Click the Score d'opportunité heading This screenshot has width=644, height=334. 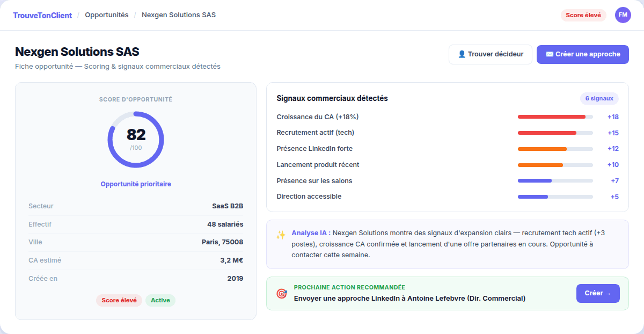tap(136, 99)
